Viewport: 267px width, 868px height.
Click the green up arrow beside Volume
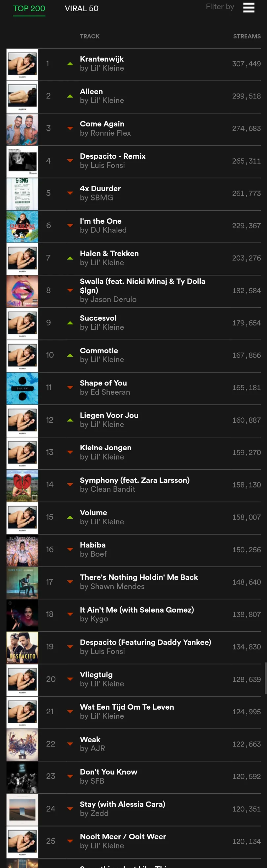coord(70,517)
